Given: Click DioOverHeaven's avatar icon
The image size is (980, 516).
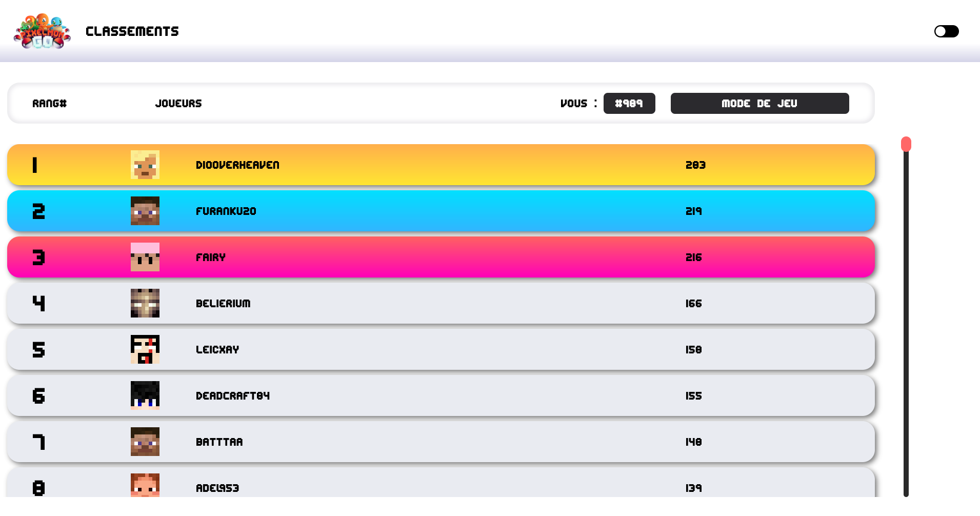Looking at the screenshot, I should coord(145,165).
